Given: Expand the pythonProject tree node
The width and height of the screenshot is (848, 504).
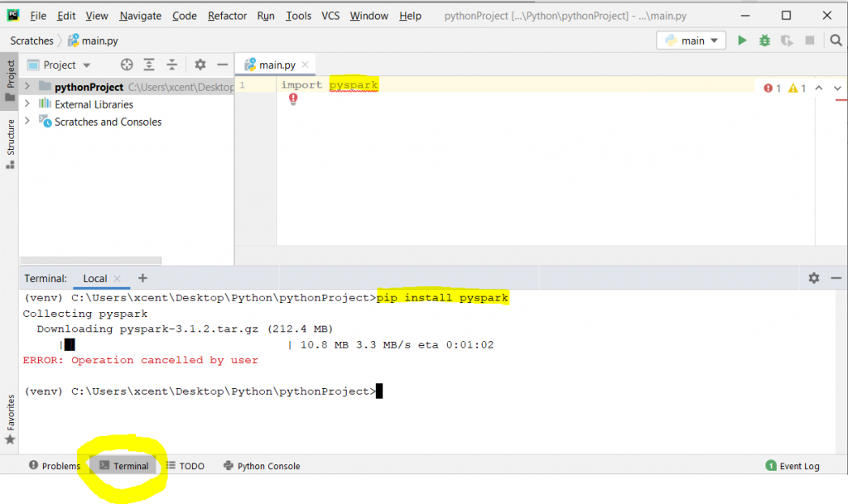Looking at the screenshot, I should (x=26, y=86).
